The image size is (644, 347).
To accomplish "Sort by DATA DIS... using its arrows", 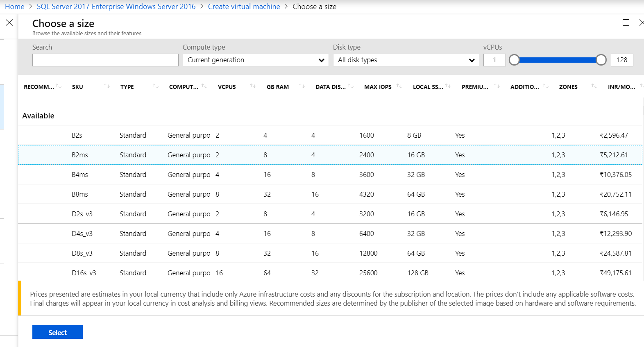I will click(351, 86).
